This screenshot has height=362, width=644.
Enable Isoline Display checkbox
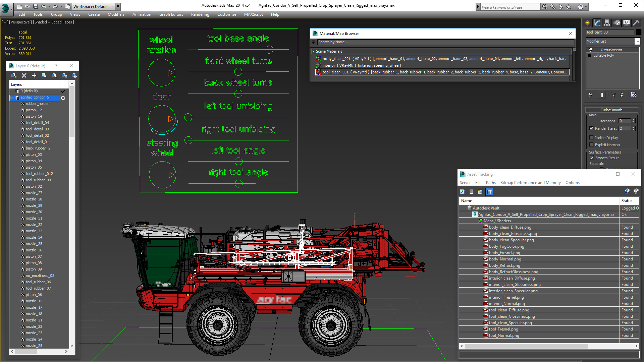coord(592,138)
